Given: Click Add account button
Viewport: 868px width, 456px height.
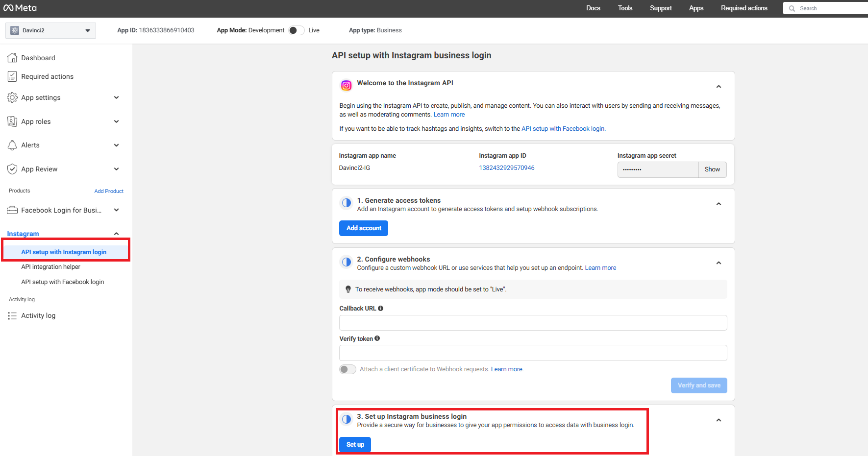Looking at the screenshot, I should 364,228.
